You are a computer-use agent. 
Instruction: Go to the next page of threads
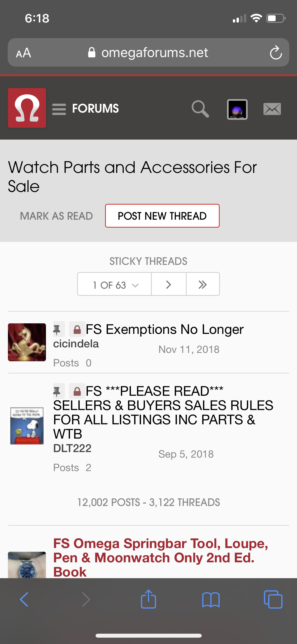coord(169,284)
